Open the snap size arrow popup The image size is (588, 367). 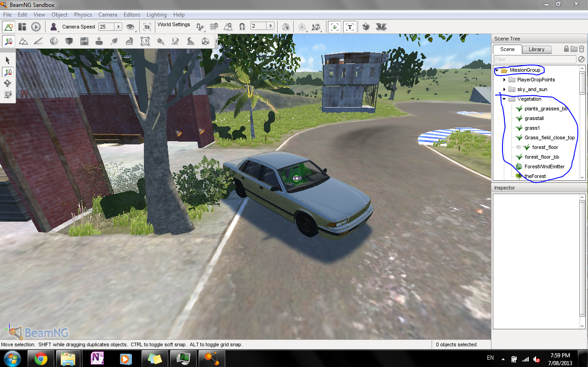(x=270, y=26)
